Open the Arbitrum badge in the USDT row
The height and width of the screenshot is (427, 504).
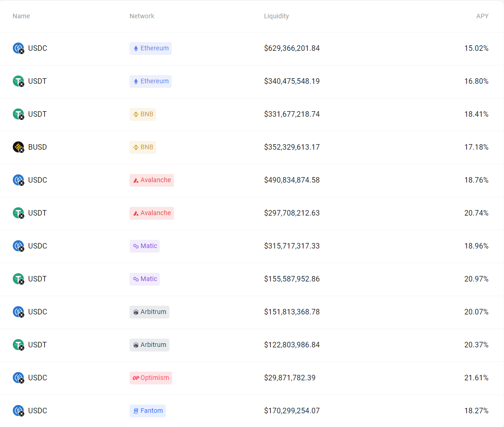tap(150, 345)
